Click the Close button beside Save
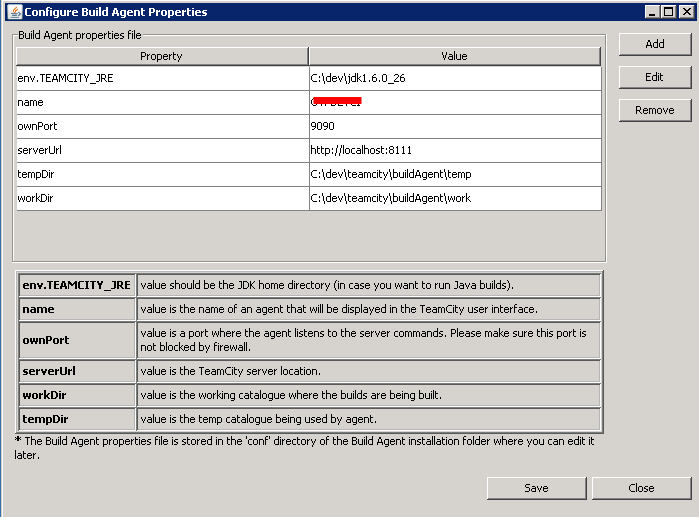The width and height of the screenshot is (699, 517). (641, 488)
